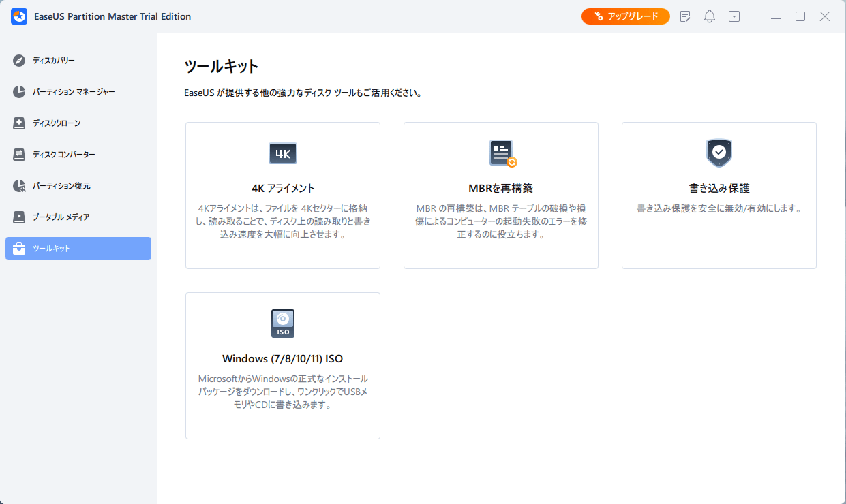Select the 4K アライメント tool icon
The width and height of the screenshot is (846, 504).
coord(282,153)
